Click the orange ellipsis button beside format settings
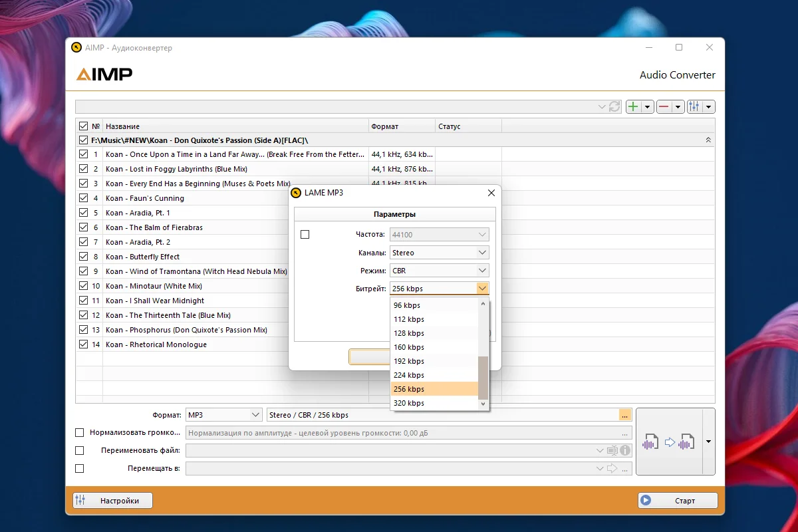798x532 pixels. click(x=624, y=415)
